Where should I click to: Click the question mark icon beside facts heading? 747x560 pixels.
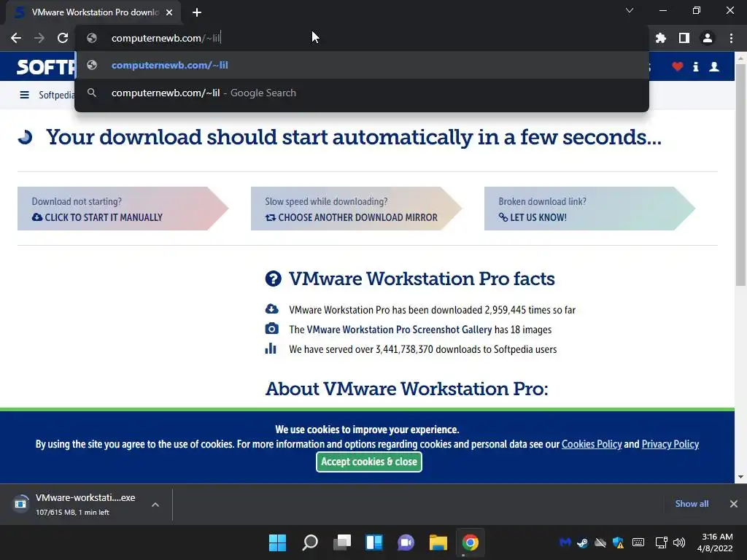pyautogui.click(x=273, y=279)
